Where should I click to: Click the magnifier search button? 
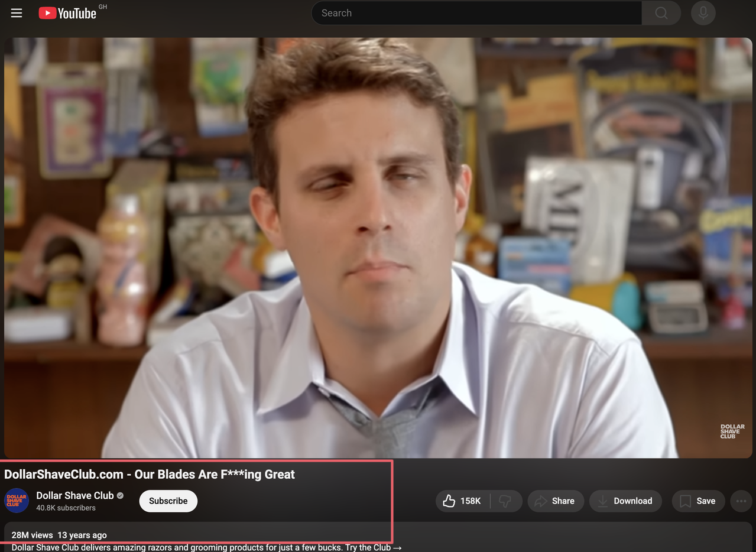coord(661,13)
